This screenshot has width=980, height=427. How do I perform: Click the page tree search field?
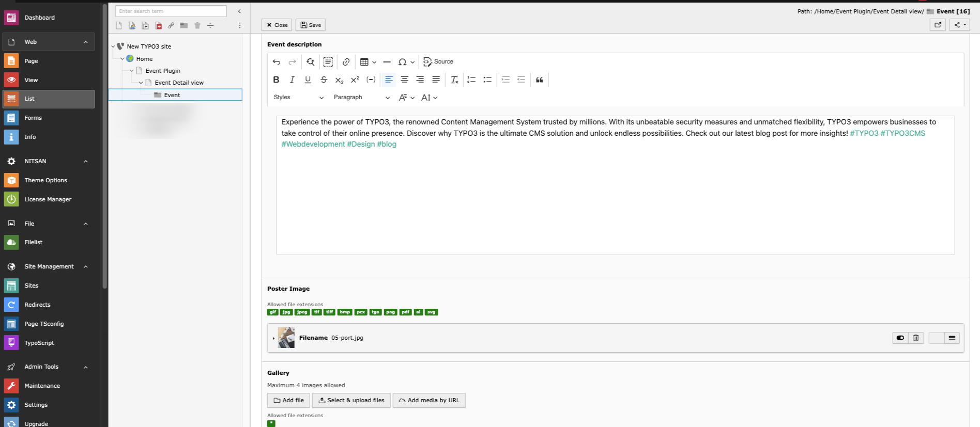pyautogui.click(x=171, y=11)
